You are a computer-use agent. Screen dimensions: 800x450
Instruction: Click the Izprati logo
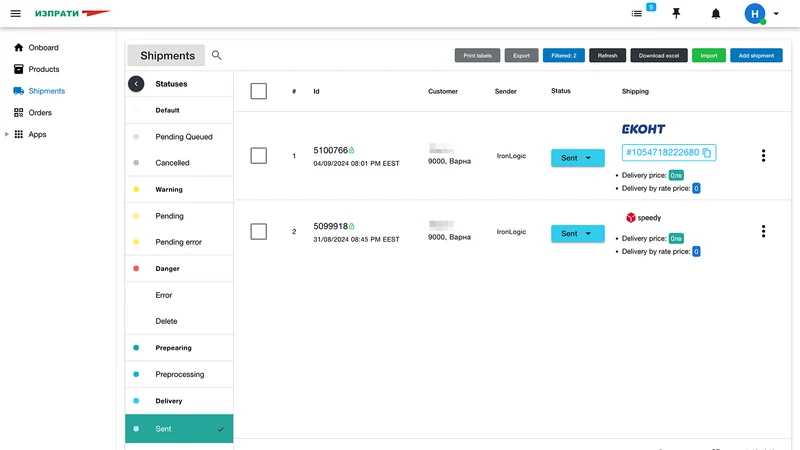[72, 13]
